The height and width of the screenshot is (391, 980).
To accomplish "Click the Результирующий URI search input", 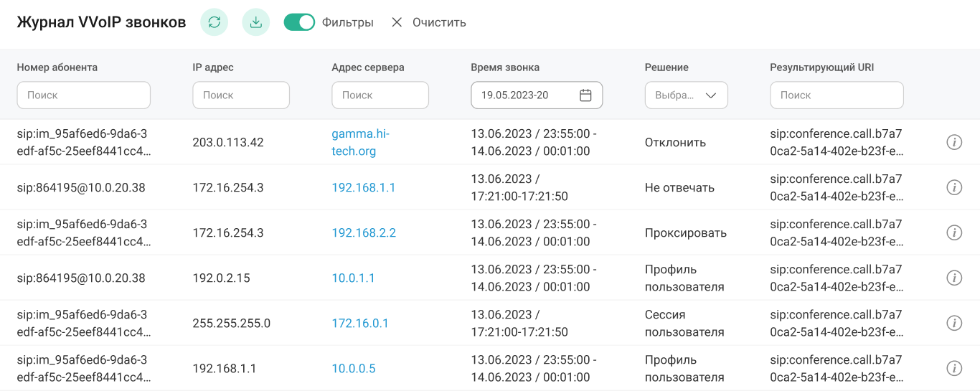I will (836, 95).
